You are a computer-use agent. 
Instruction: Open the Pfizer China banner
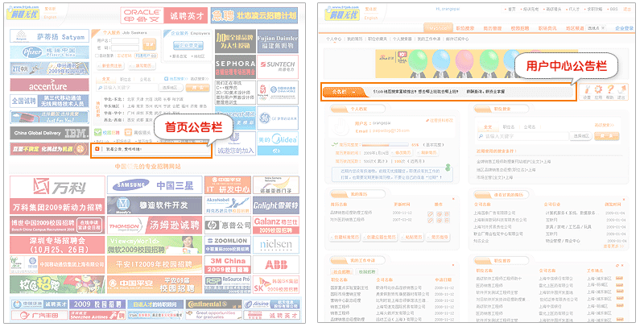click(49, 52)
